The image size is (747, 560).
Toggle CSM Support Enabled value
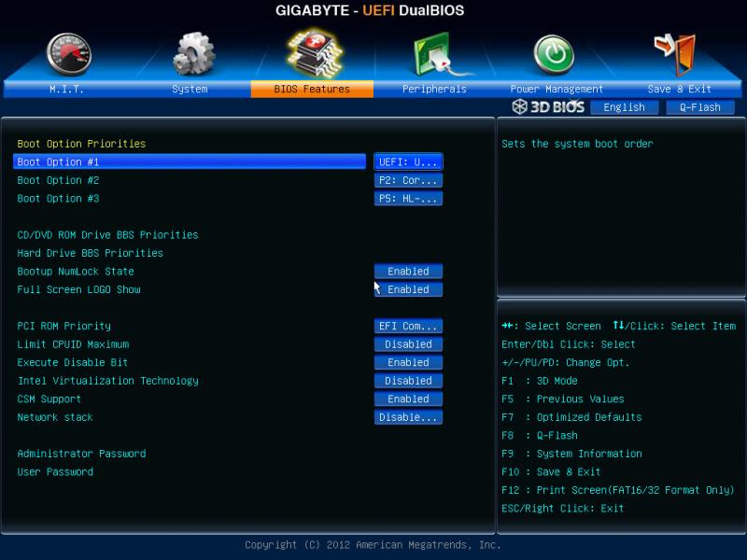(408, 399)
